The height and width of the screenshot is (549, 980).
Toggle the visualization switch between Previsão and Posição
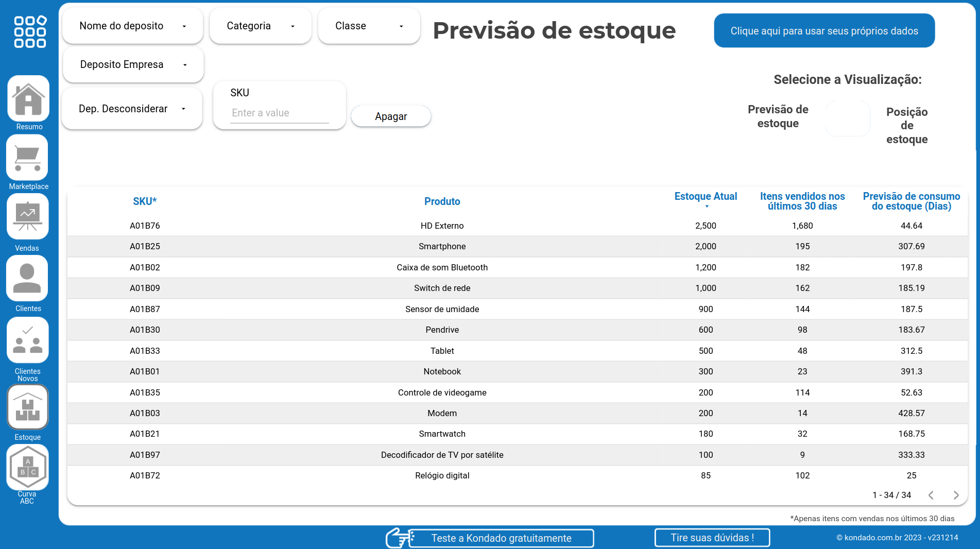tap(847, 118)
